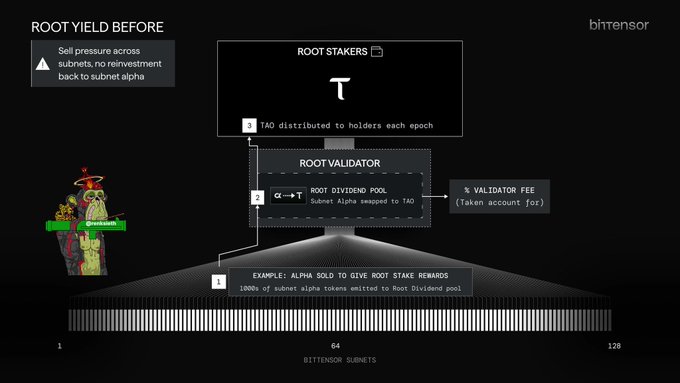Click the bittensor logo
This screenshot has width=680, height=383.
point(619,25)
